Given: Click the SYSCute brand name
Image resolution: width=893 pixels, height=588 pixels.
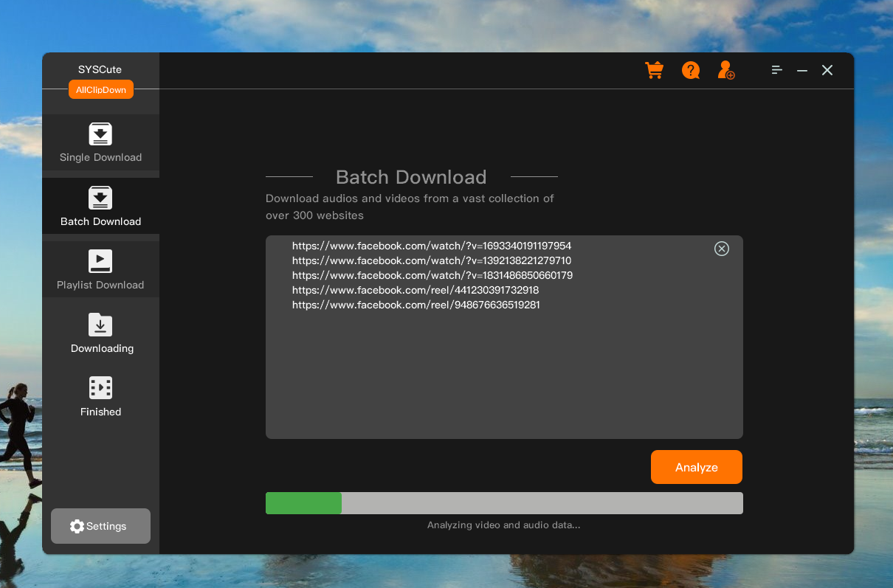Looking at the screenshot, I should (x=100, y=69).
